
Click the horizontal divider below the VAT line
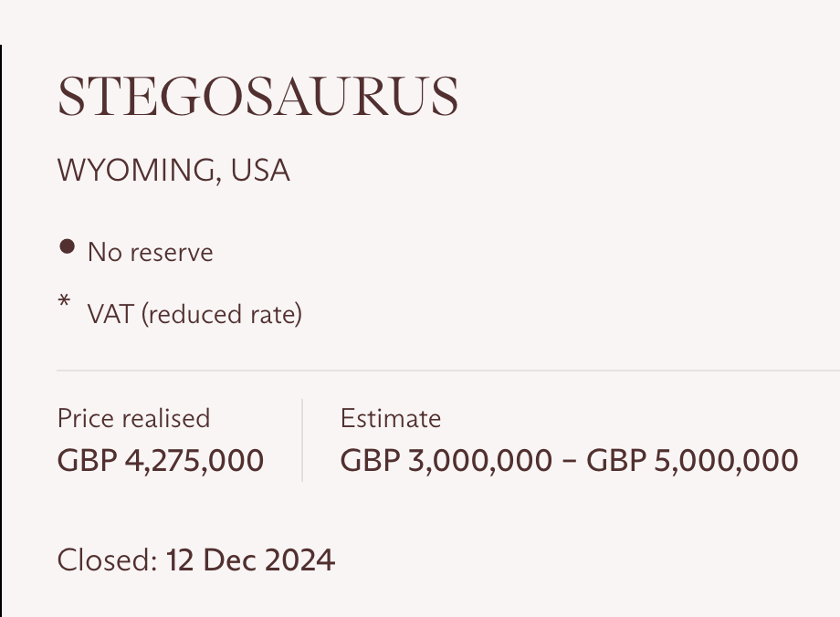point(448,370)
